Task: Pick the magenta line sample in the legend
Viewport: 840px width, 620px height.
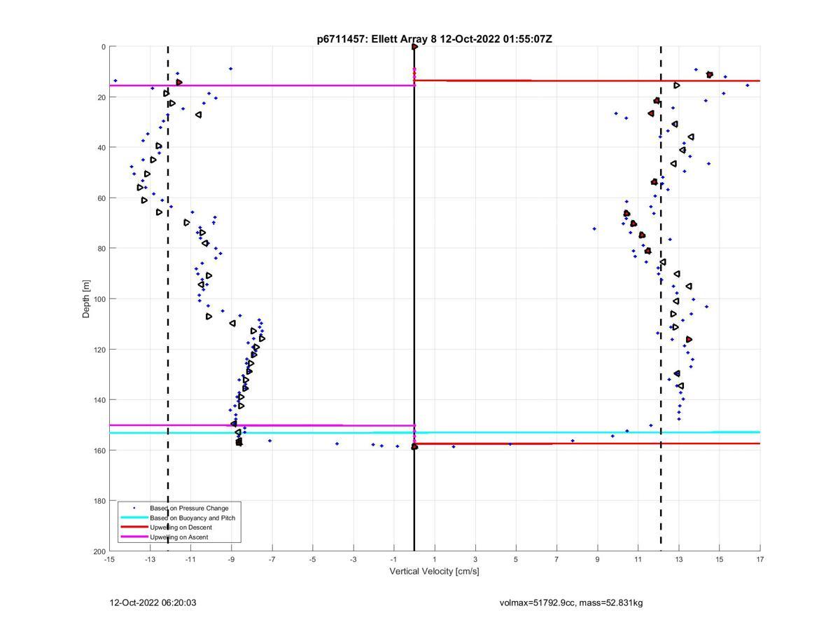Action: point(134,537)
